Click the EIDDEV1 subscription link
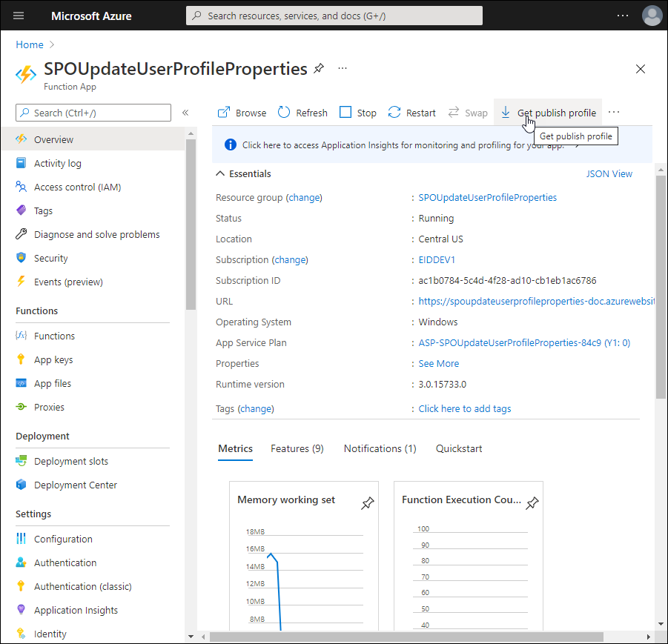Screen dimensions: 668x644 [x=437, y=260]
